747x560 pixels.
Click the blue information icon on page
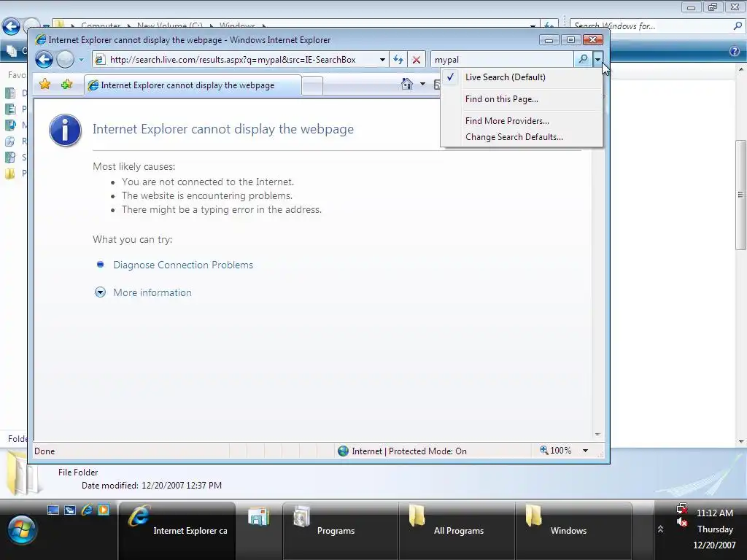coord(65,130)
